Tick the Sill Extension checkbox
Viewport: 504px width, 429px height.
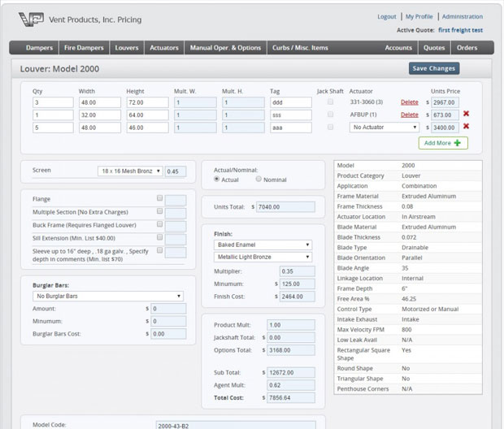[159, 237]
